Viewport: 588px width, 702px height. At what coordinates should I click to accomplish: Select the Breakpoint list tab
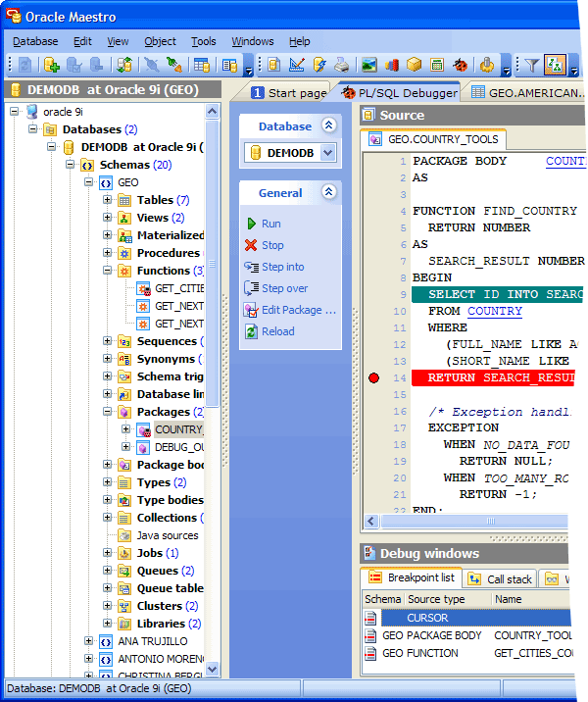point(412,577)
